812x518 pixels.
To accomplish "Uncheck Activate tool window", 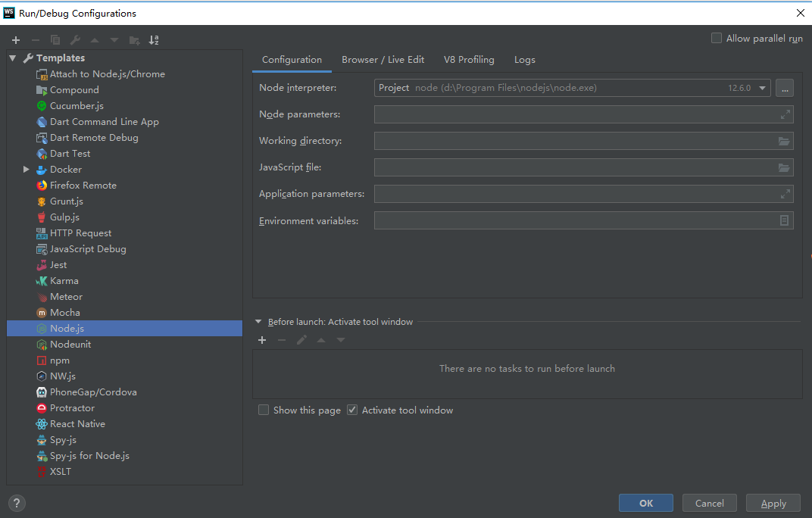I will [x=352, y=409].
